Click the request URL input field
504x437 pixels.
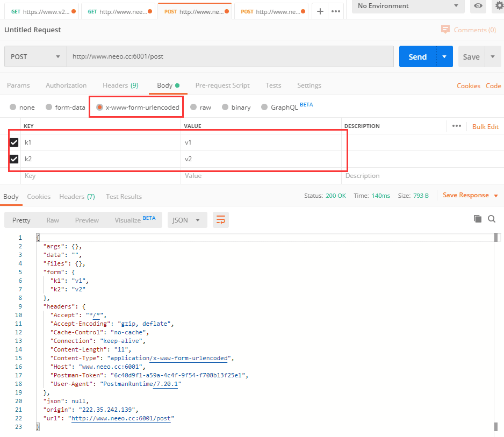click(x=230, y=56)
